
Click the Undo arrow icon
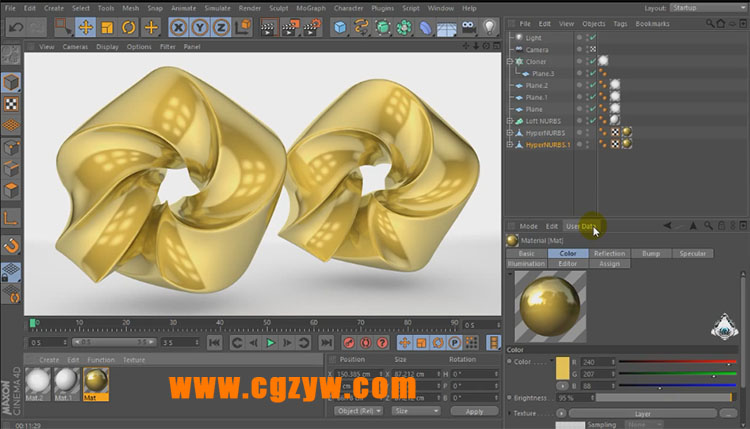pyautogui.click(x=15, y=27)
